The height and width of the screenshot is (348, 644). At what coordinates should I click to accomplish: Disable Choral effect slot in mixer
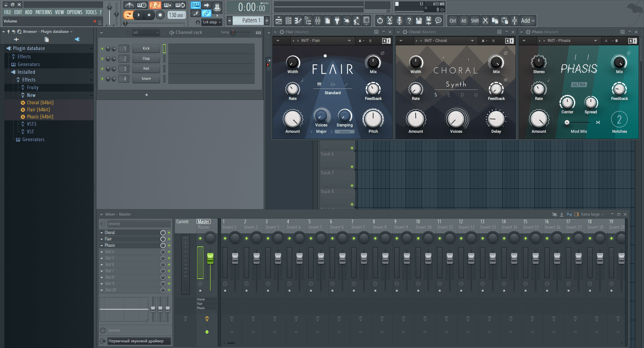[x=169, y=233]
